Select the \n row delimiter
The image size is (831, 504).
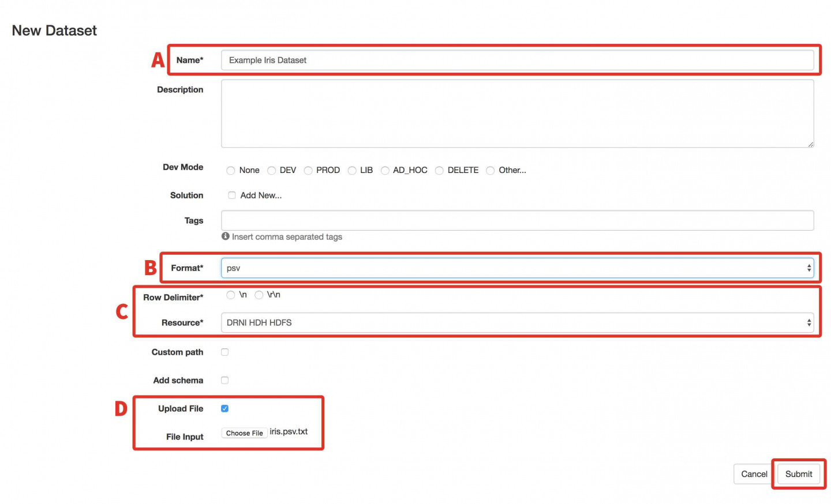coord(231,295)
